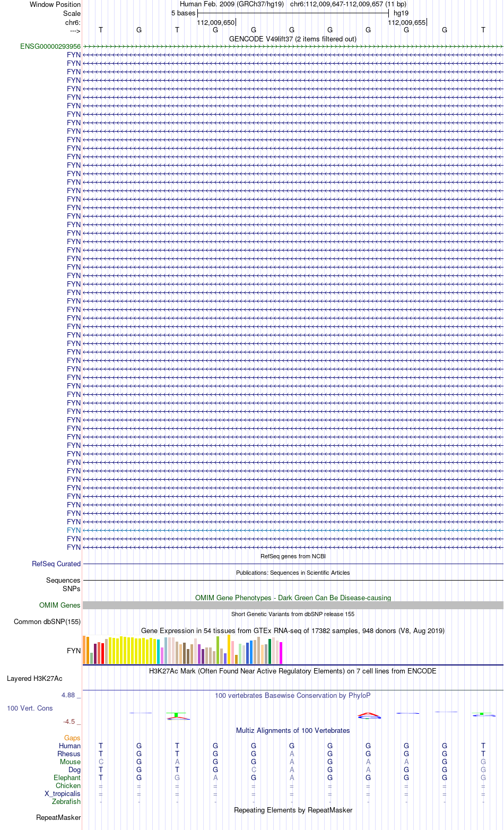
Task: Click the -4.5 lower scale value
Action: [69, 722]
